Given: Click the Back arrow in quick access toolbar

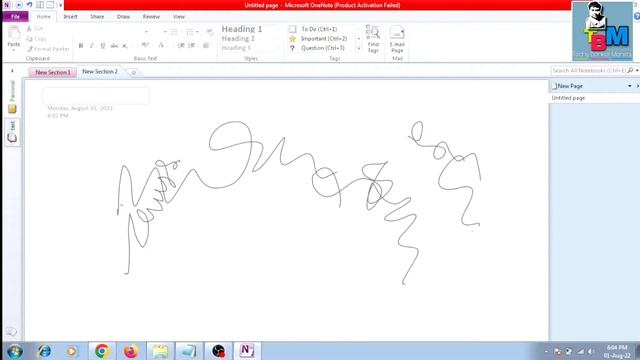Looking at the screenshot, I should pos(19,5).
